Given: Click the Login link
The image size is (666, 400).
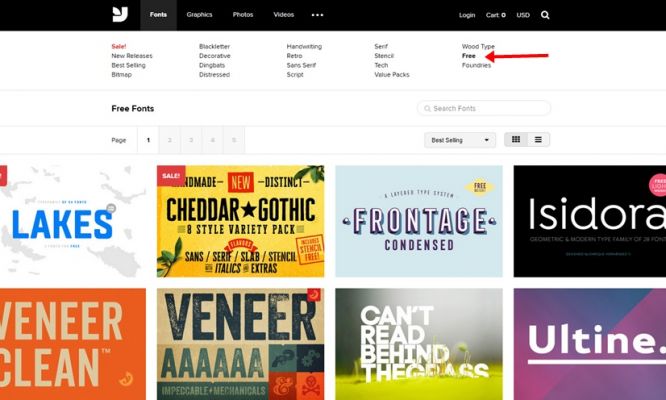Looking at the screenshot, I should pyautogui.click(x=467, y=15).
